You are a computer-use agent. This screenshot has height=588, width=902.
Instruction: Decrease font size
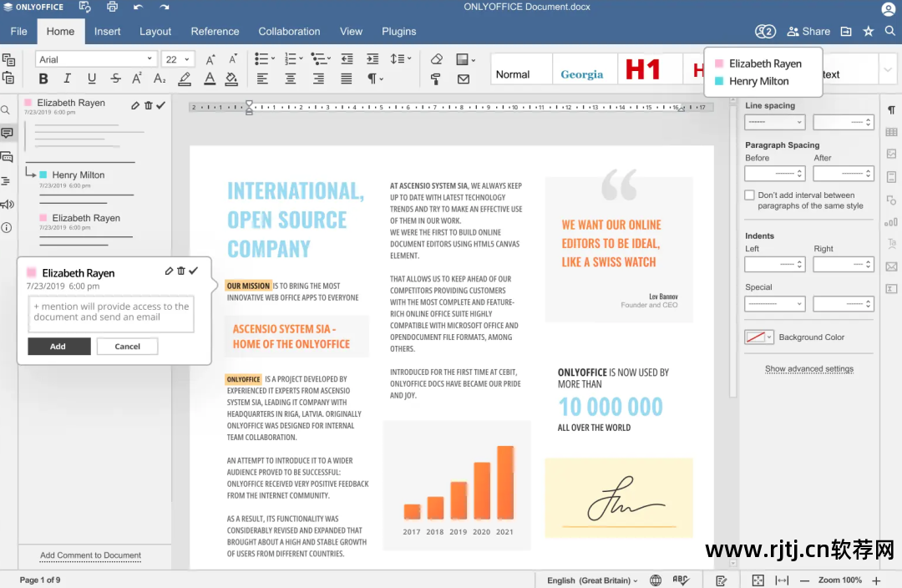coord(232,59)
